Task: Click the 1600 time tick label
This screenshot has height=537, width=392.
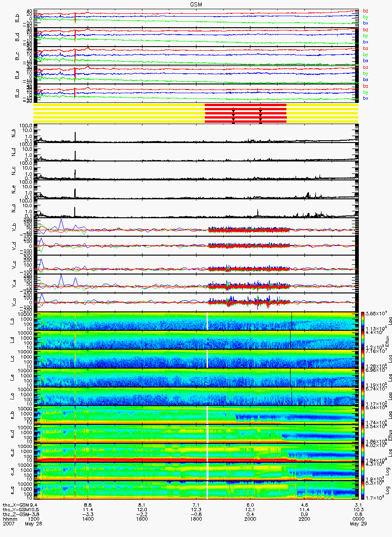Action: coord(142,519)
